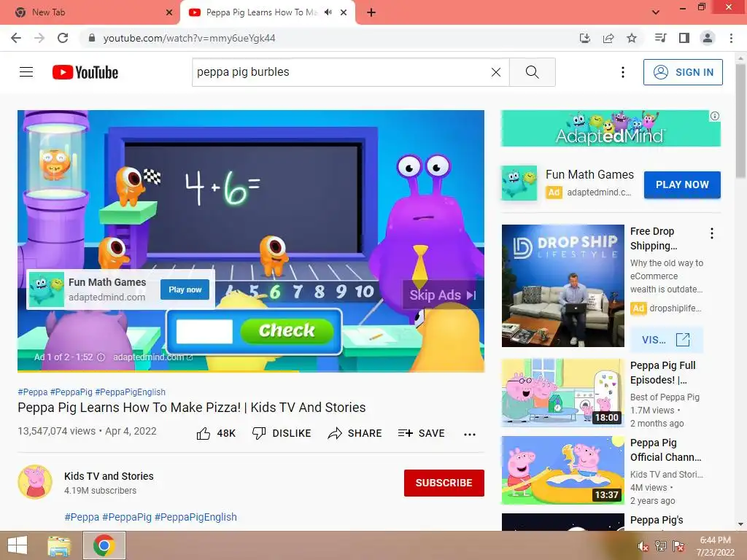Open Windows Start button
The width and height of the screenshot is (747, 560).
coord(18,545)
